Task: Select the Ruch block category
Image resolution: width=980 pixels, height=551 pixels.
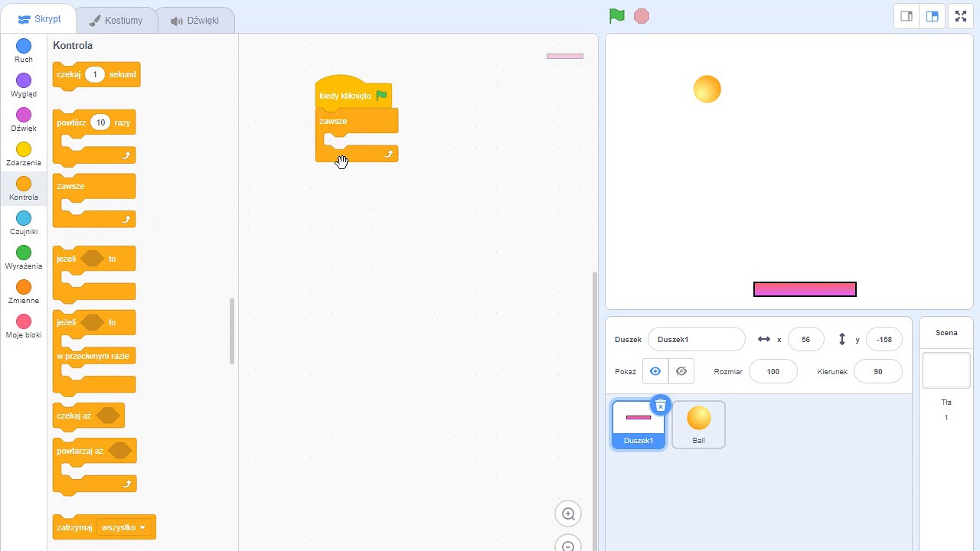Action: (24, 51)
